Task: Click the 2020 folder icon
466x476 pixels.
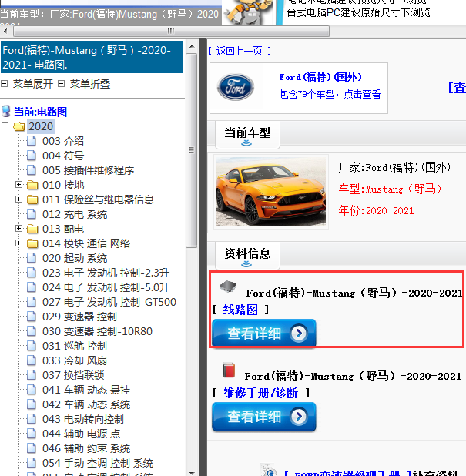Action: pos(18,126)
